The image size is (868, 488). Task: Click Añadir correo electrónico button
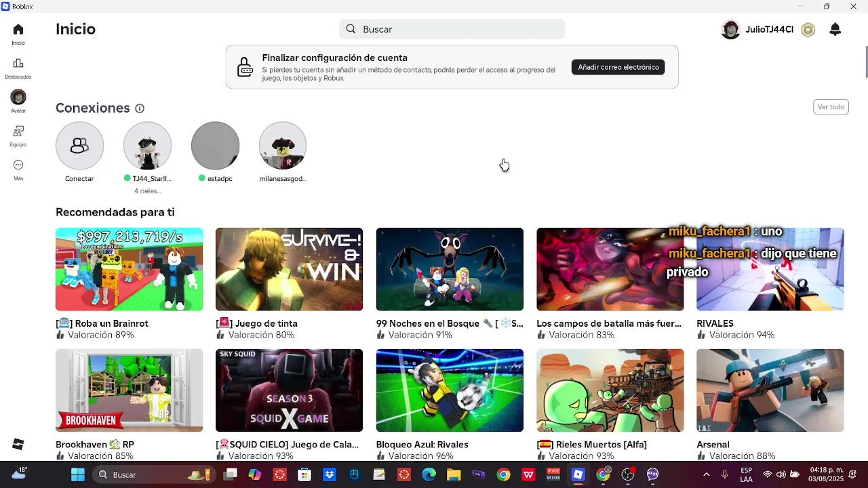tap(618, 67)
